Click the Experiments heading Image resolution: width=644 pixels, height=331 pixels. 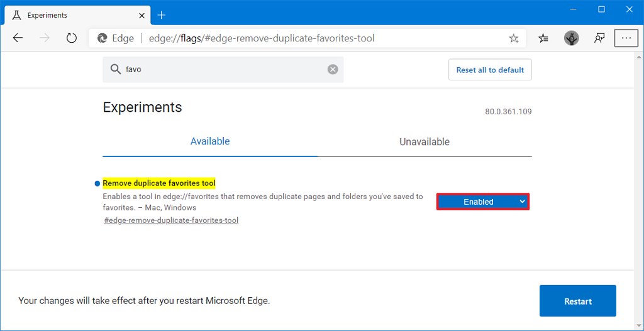[142, 107]
